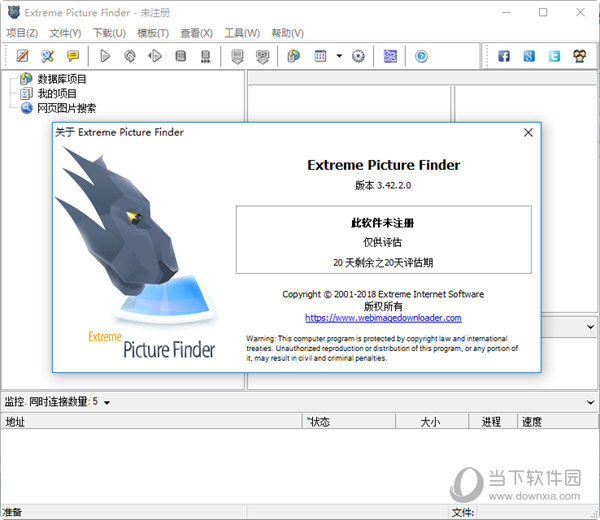Viewport: 600px width, 520px height.
Task: Maximize the Extreme Picture Finder window
Action: [543, 13]
